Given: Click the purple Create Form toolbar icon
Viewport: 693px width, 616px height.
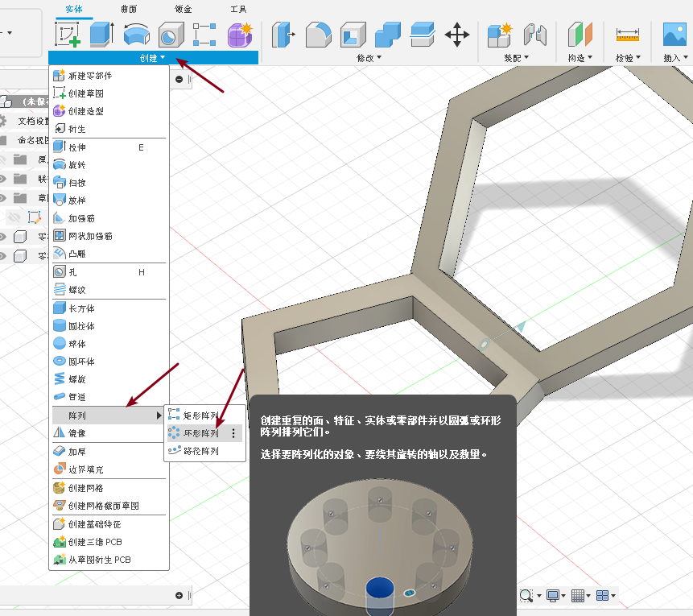Looking at the screenshot, I should pyautogui.click(x=240, y=34).
